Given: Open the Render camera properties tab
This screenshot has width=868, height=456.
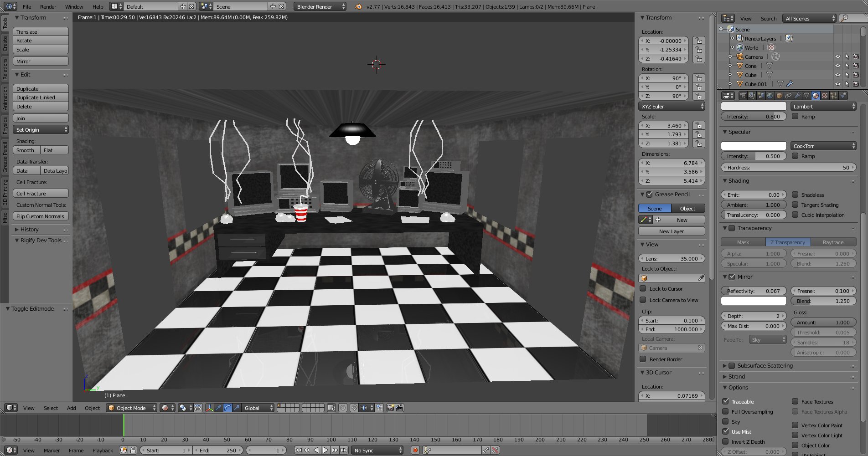Looking at the screenshot, I should (x=743, y=96).
